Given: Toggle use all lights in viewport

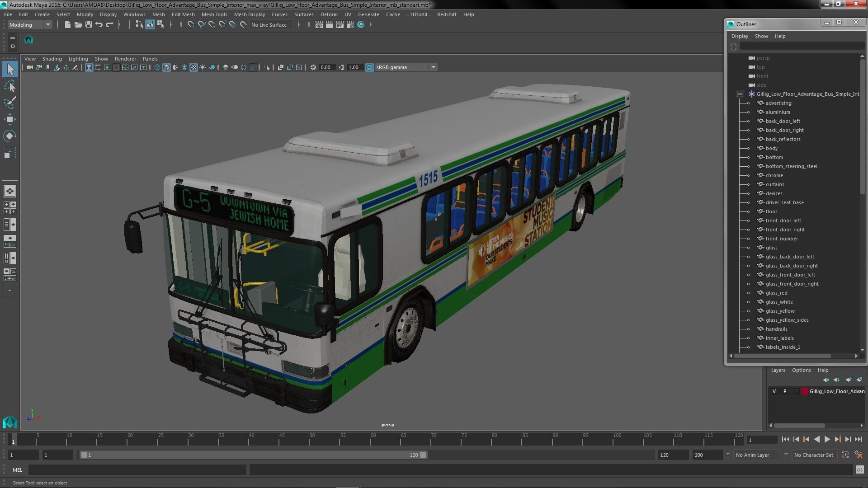Looking at the screenshot, I should click(x=203, y=67).
